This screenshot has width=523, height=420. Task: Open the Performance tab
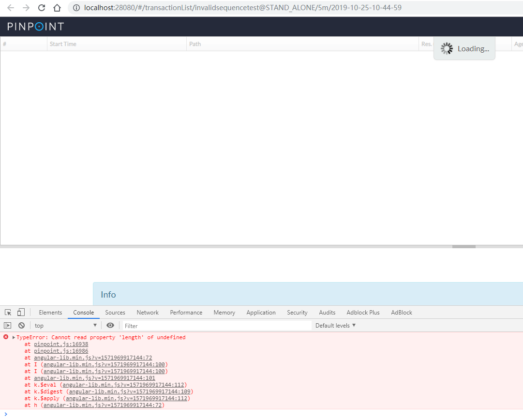point(186,313)
